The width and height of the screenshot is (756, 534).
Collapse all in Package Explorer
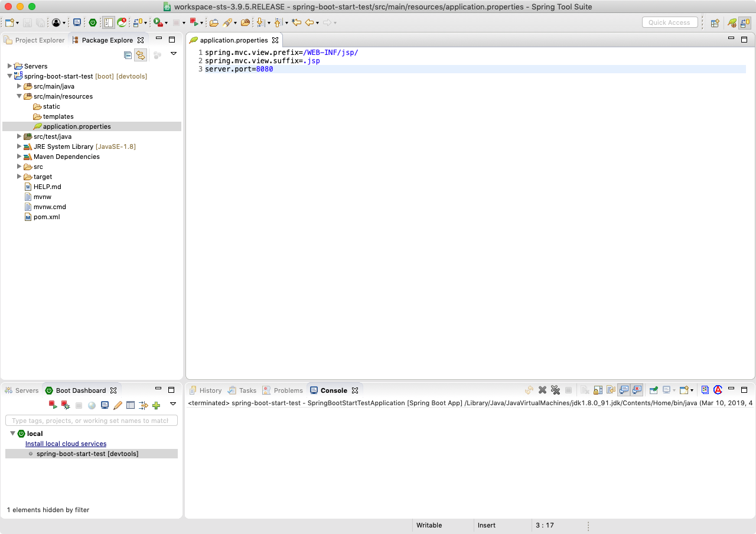128,55
